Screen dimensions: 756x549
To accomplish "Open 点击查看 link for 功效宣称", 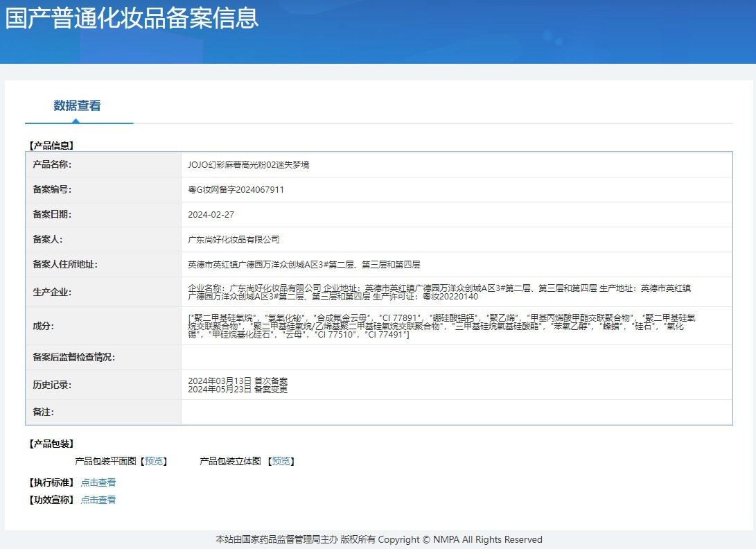I will (98, 500).
